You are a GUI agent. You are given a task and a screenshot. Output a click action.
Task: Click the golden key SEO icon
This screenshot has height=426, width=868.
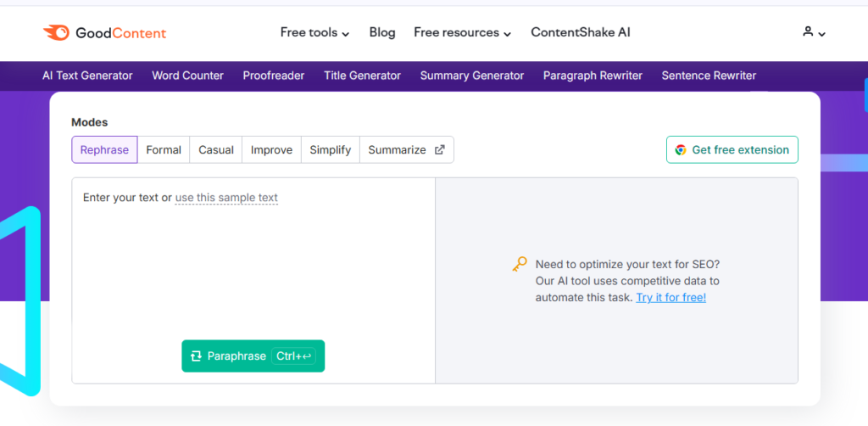(520, 264)
